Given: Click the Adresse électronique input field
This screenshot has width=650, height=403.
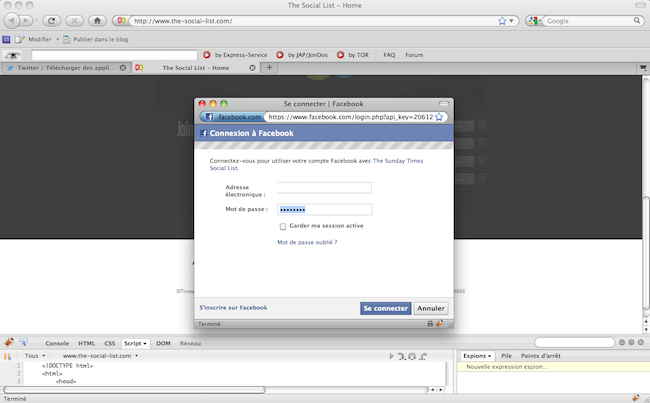Looking at the screenshot, I should tap(324, 188).
